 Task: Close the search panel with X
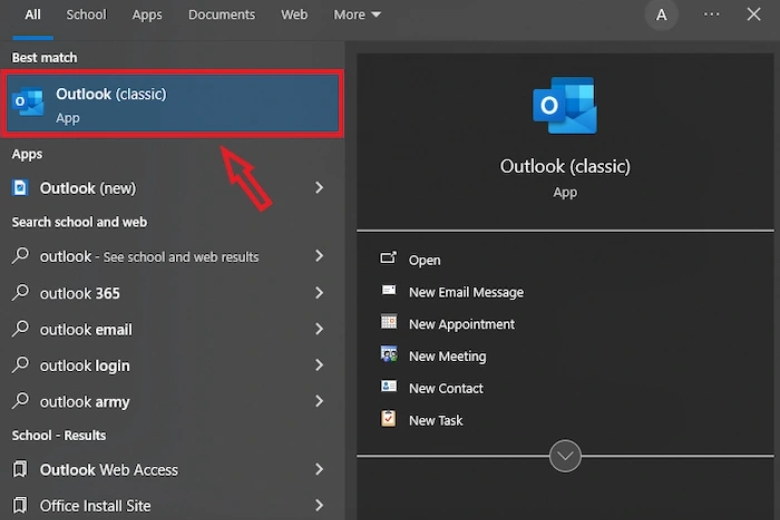pyautogui.click(x=754, y=14)
